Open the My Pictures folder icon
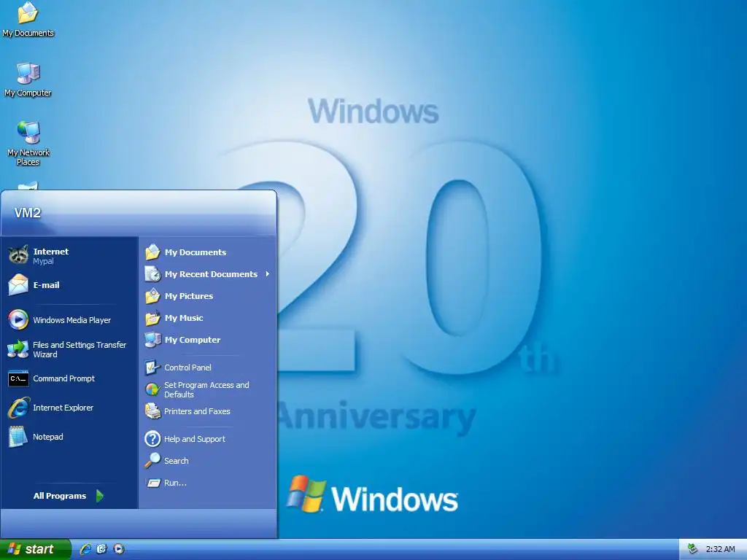 tap(152, 296)
